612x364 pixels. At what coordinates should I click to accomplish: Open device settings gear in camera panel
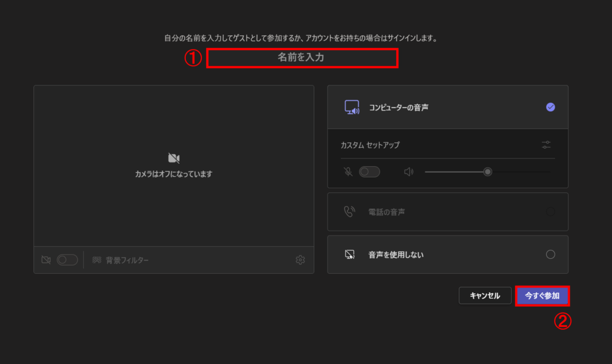(x=300, y=260)
